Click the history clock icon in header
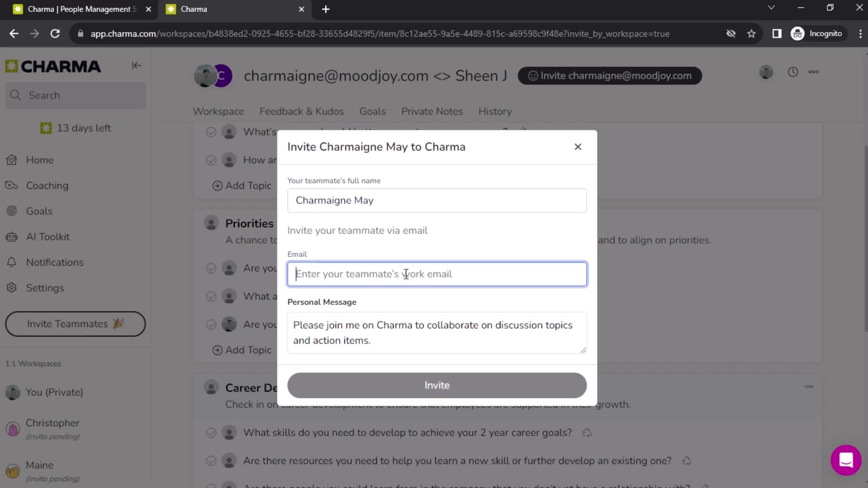 coord(793,72)
